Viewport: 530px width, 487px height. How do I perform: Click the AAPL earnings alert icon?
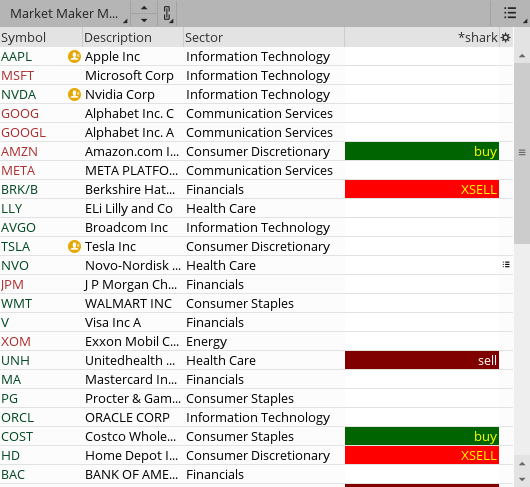(x=74, y=56)
